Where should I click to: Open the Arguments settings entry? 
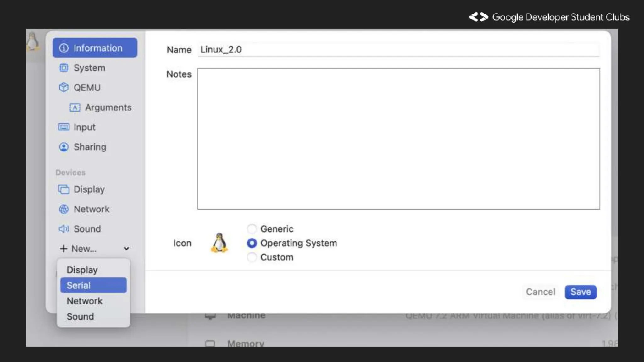pos(108,107)
